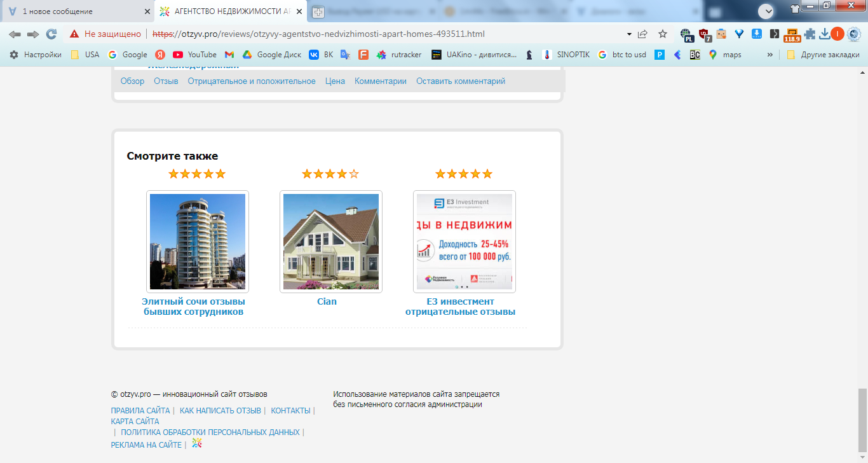Expand the tab search dropdown arrow
868x463 pixels.
point(766,11)
